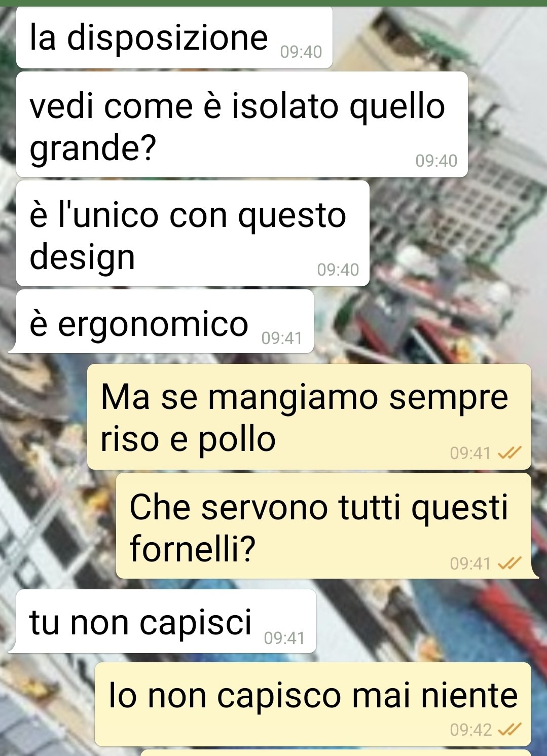Tap the "Io non capisco mai niente" bubble
Viewport: 547px width, 756px height.
coord(313,704)
